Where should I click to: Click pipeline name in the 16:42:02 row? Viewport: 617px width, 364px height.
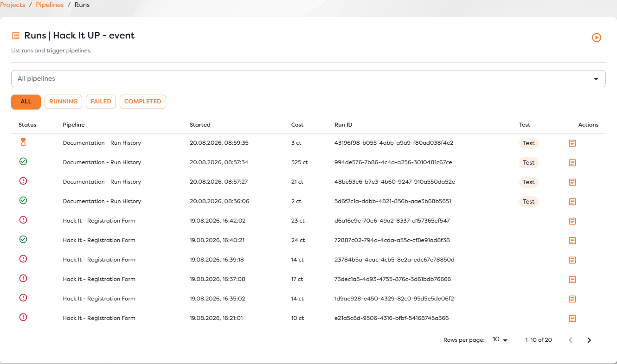pyautogui.click(x=99, y=221)
